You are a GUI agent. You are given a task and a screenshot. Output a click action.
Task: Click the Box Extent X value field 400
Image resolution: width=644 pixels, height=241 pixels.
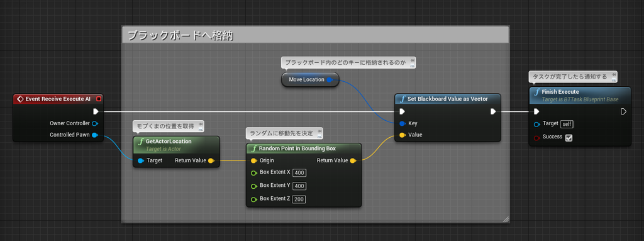(300, 173)
